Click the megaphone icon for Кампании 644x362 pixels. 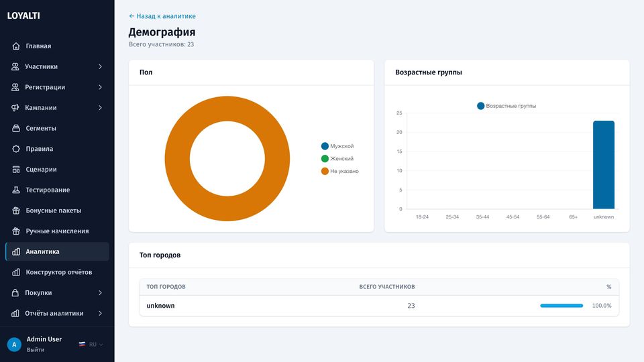coord(15,107)
